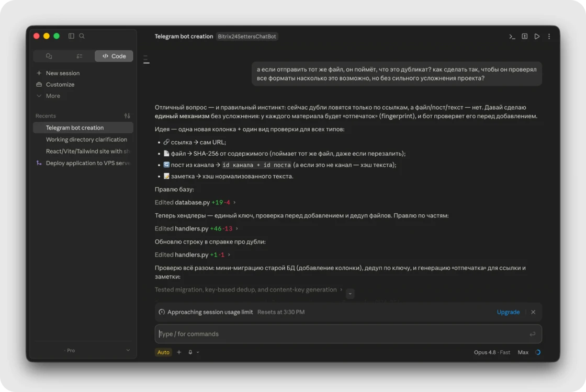This screenshot has height=392, width=586.
Task: Open the terminal icon in header
Action: (512, 36)
